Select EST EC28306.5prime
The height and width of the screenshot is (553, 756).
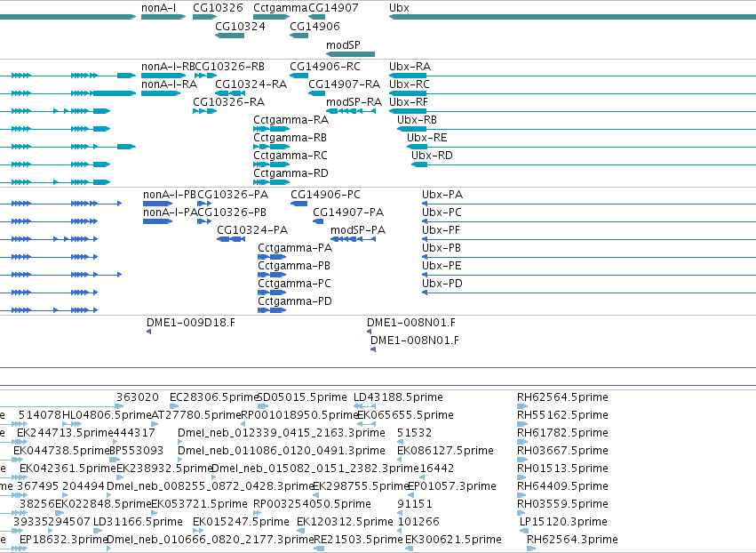click(215, 397)
